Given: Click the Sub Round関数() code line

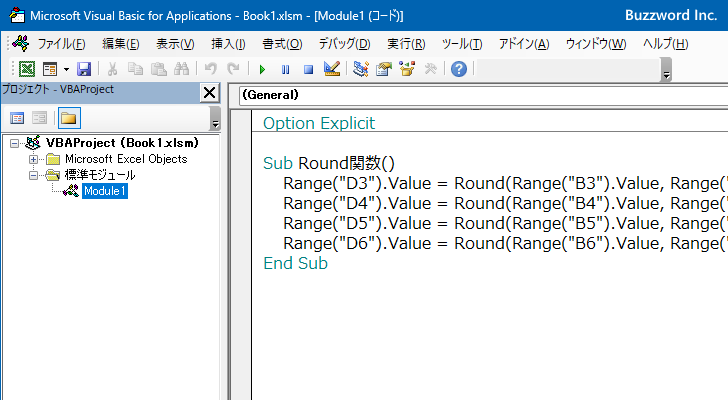Looking at the screenshot, I should (x=329, y=163).
